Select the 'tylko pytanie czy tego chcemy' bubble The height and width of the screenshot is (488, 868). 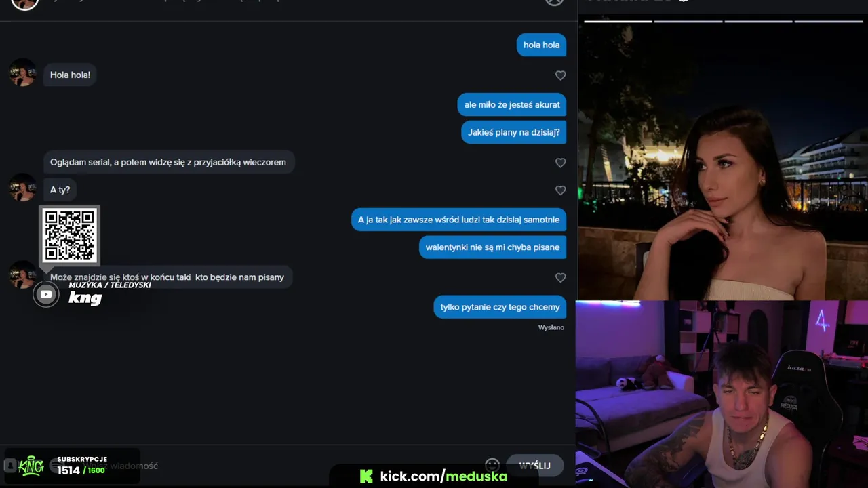tap(500, 307)
